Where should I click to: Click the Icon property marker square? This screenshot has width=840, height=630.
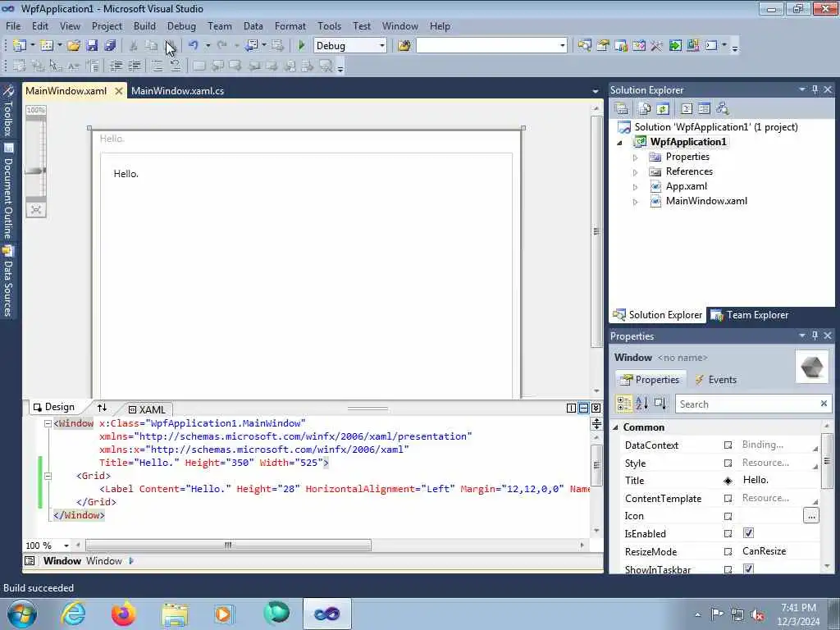point(728,517)
